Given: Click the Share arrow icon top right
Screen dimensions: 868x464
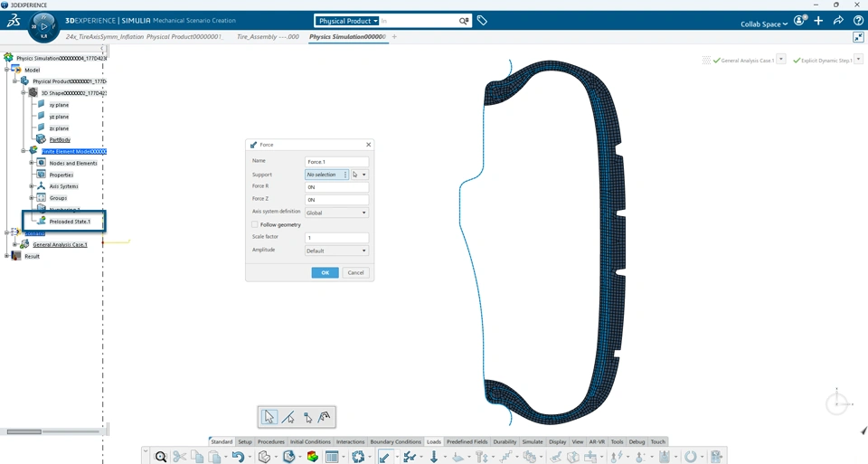Looking at the screenshot, I should click(838, 21).
